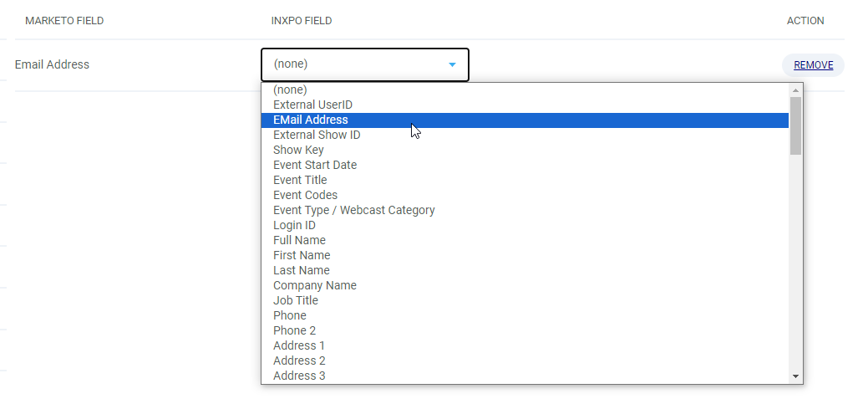Pick Event Type / Webcast Category

pos(525,210)
